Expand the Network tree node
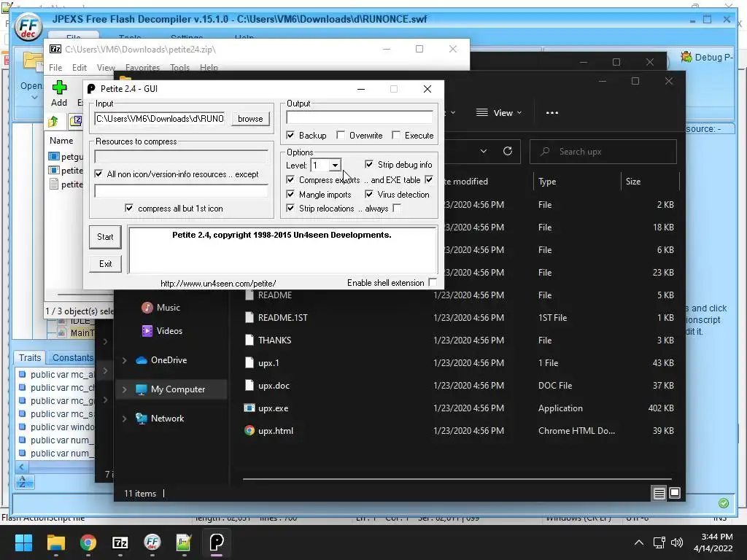Screen dimensions: 747x560 point(124,419)
